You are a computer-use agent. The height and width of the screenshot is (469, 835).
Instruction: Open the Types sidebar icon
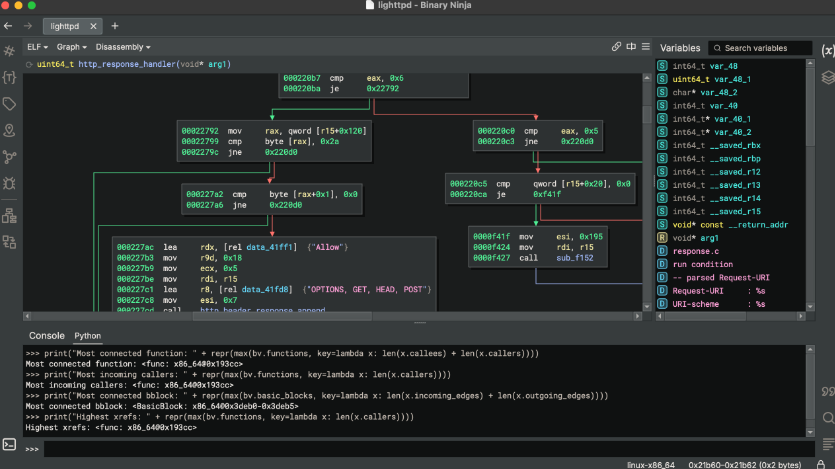coord(9,77)
